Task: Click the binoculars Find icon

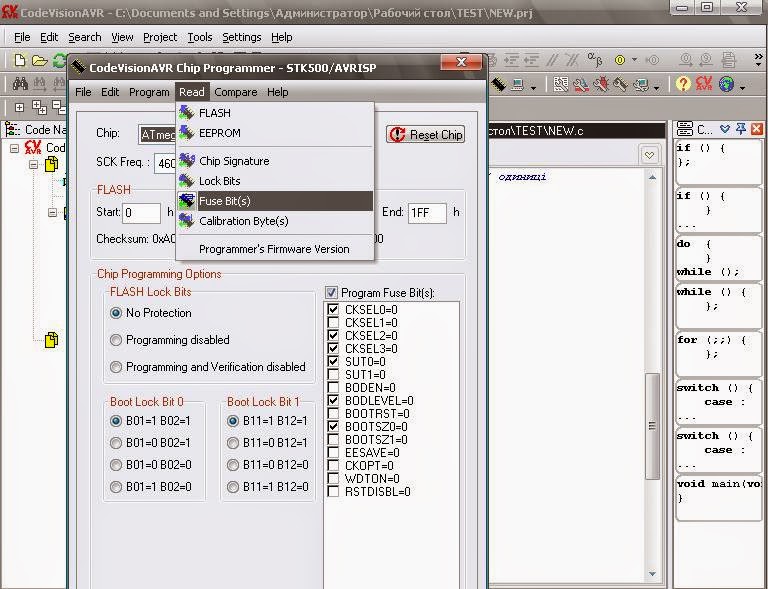Action: point(20,84)
